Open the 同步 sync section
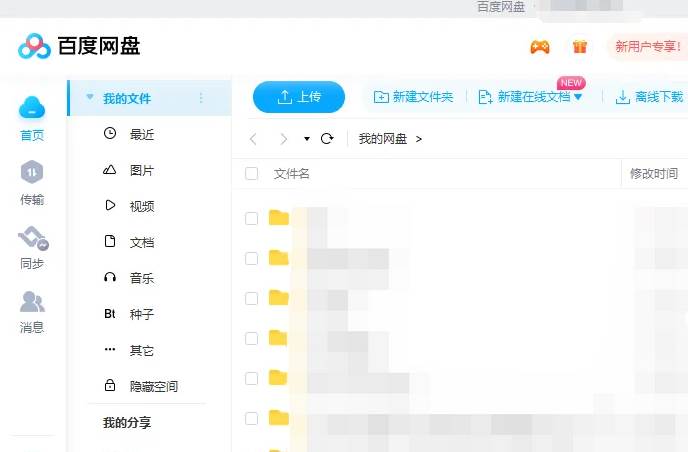Screen dimensions: 688x452 [32, 248]
